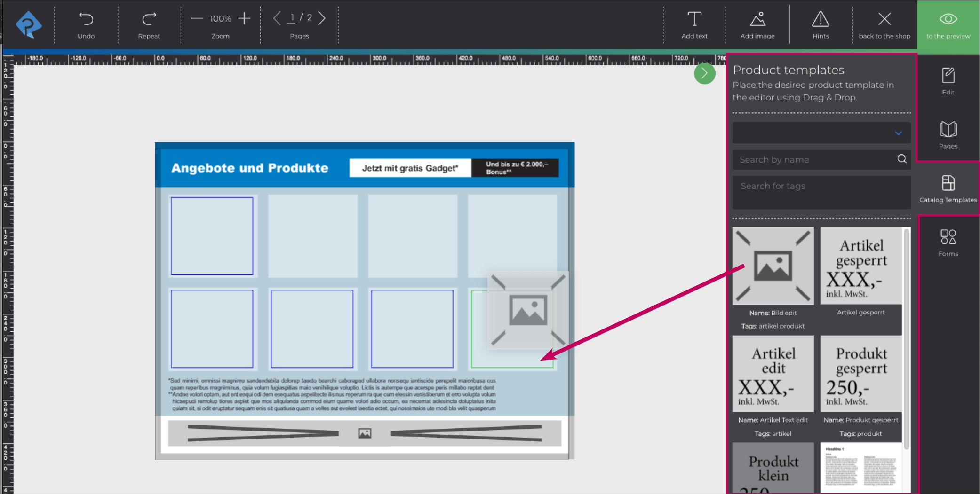Collapse the side panel with green arrow
Viewport: 980px width, 494px height.
(x=704, y=73)
